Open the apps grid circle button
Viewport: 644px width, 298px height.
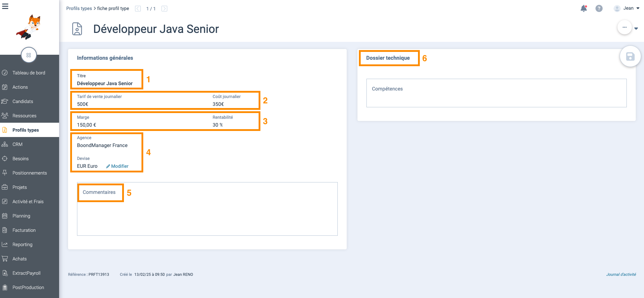click(29, 55)
